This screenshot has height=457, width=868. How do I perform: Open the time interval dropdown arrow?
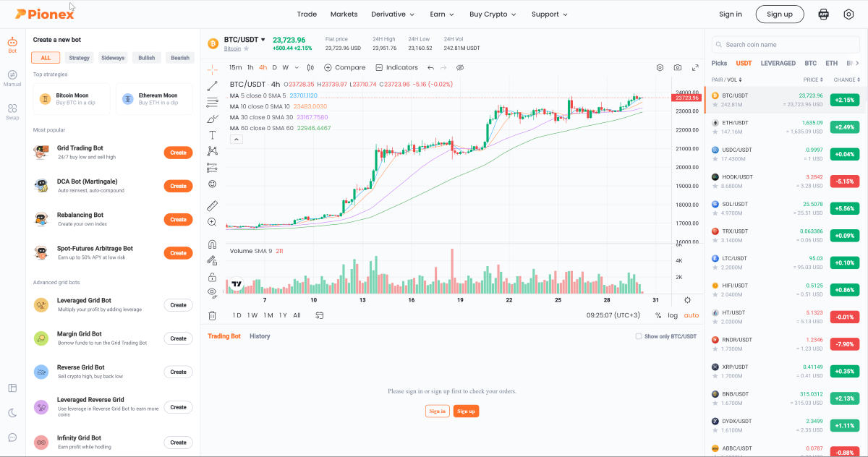pos(295,67)
